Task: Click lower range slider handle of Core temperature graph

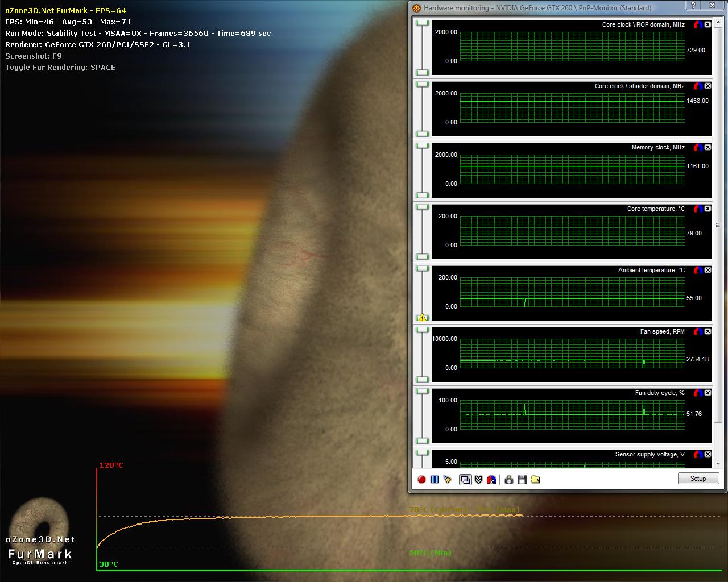Action: tap(422, 256)
